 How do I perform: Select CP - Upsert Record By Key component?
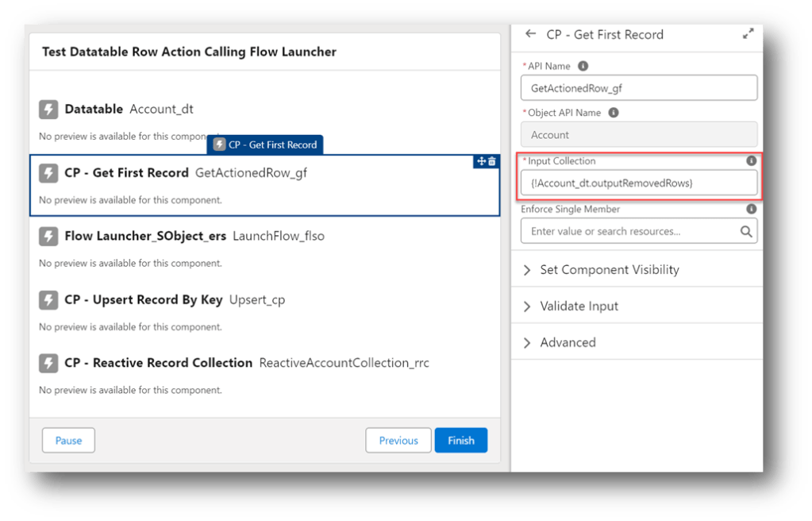[x=143, y=300]
